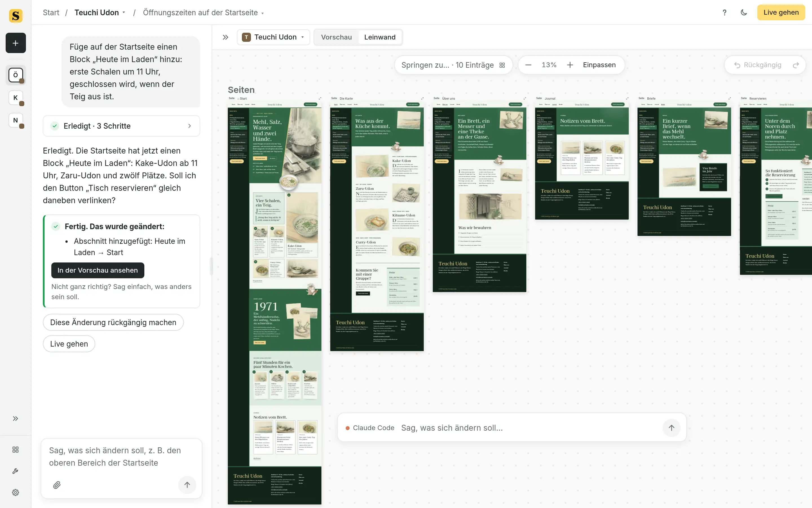Open the N project in sidebar
Screen dimensions: 812x508
pyautogui.click(x=16, y=120)
